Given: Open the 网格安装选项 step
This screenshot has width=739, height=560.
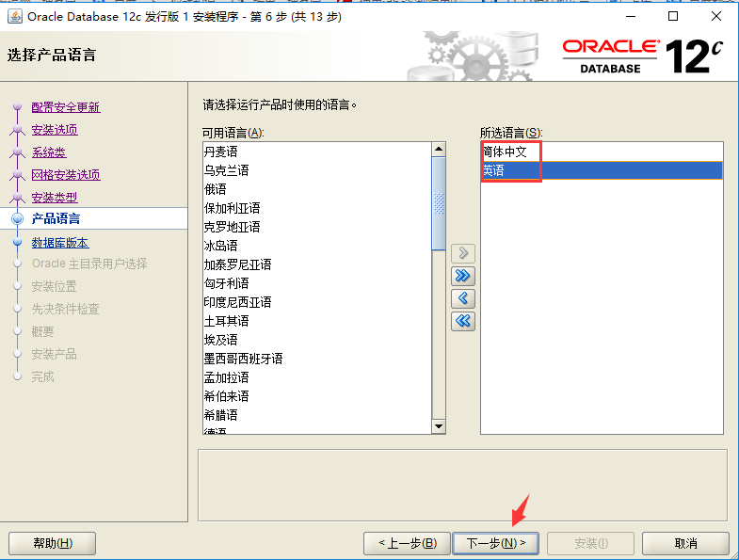Looking at the screenshot, I should [x=66, y=175].
